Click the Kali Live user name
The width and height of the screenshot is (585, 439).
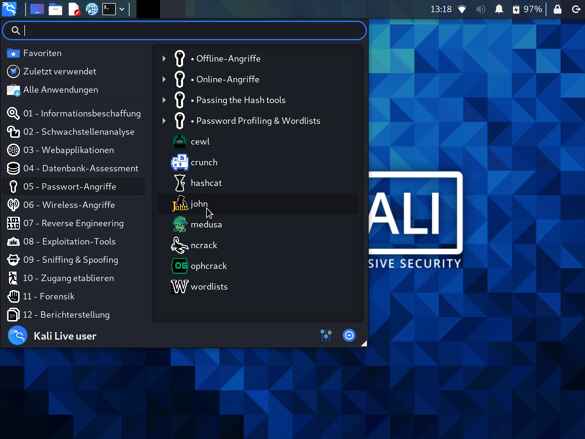(65, 336)
